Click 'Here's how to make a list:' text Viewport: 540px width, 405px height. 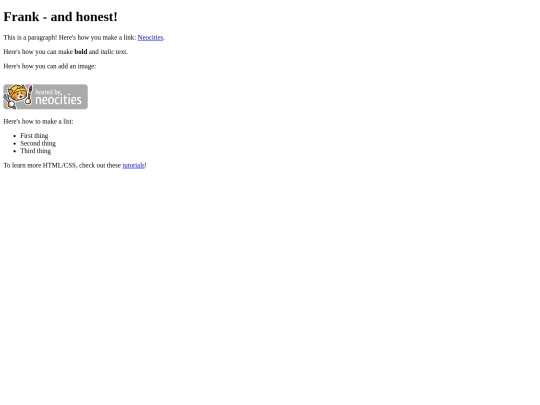click(x=38, y=122)
